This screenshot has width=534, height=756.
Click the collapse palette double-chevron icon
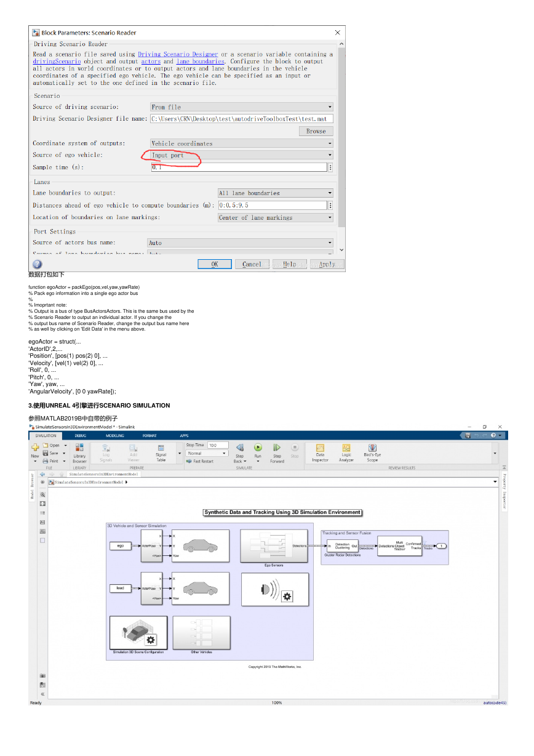click(42, 693)
